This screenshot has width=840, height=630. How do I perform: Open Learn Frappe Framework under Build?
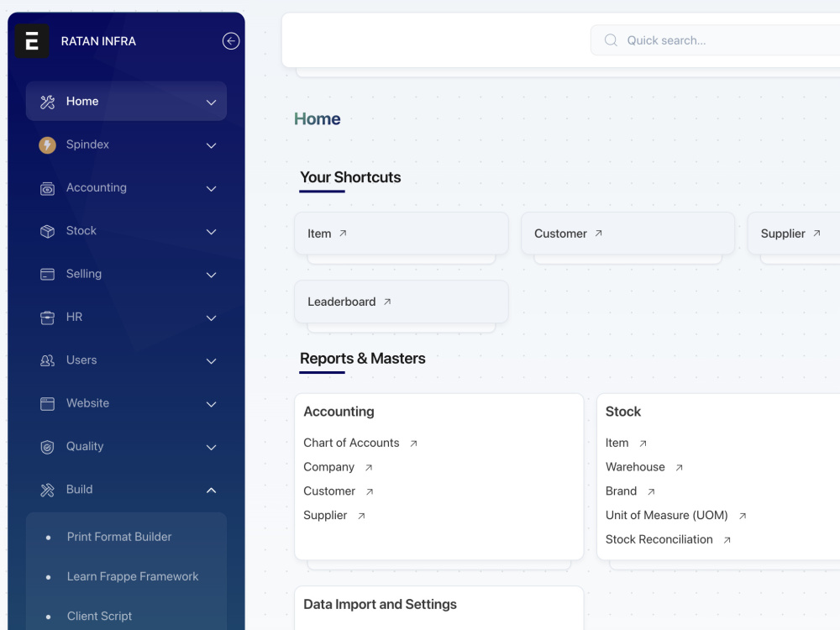tap(133, 576)
